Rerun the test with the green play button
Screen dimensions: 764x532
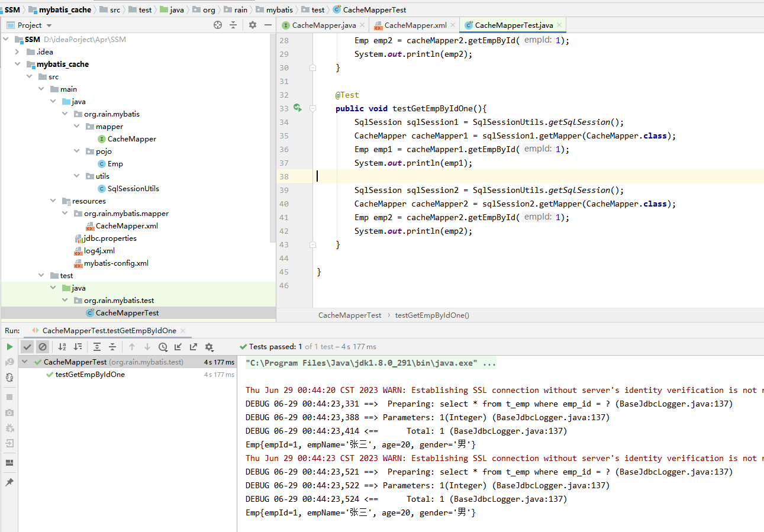9,347
